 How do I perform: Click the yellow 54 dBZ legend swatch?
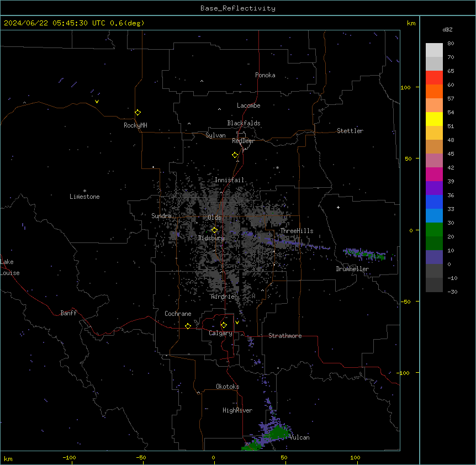coord(434,119)
